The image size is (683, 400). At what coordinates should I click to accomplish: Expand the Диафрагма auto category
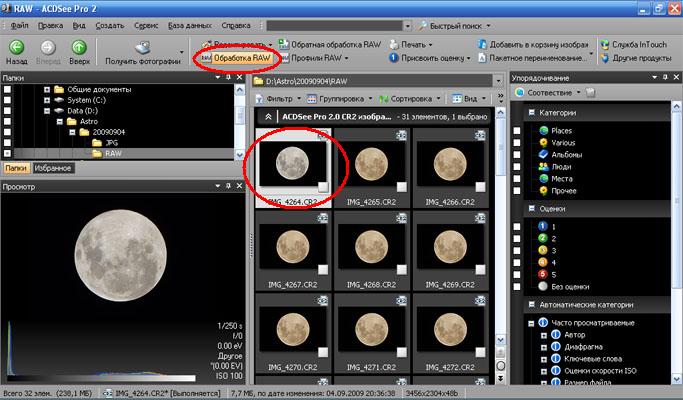[544, 347]
